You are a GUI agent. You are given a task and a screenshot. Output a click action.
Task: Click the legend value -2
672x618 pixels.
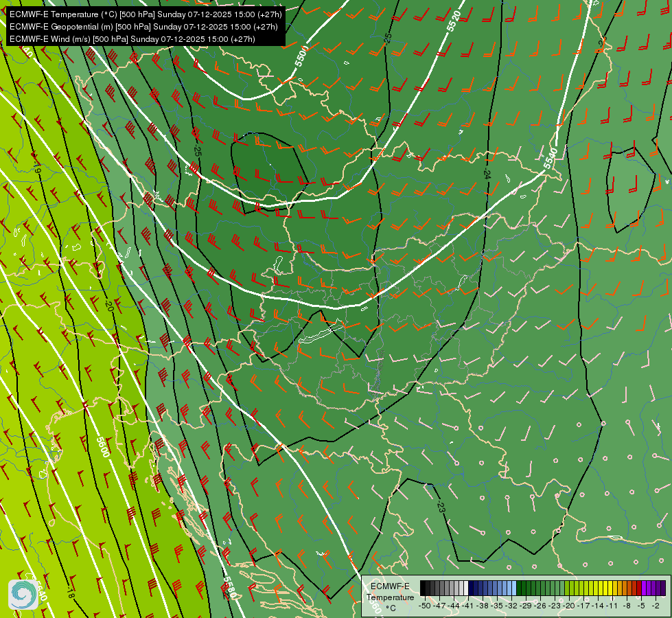[x=656, y=606]
